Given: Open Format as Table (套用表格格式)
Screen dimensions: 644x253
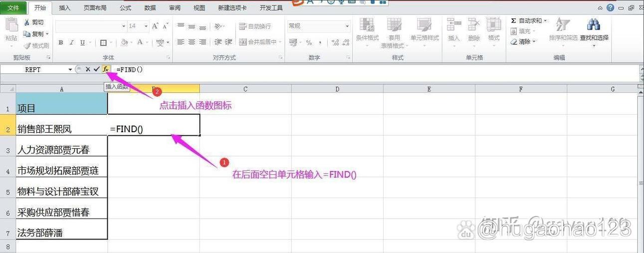Looking at the screenshot, I should (x=394, y=32).
